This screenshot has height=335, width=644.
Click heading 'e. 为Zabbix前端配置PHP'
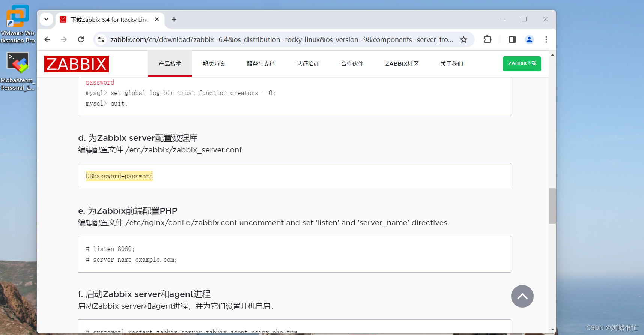pos(128,211)
